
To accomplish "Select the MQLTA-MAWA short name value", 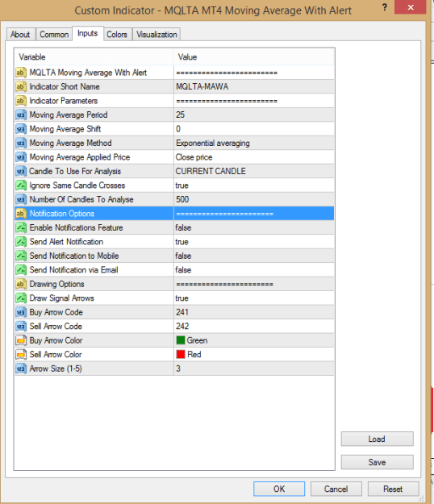I will tap(202, 86).
